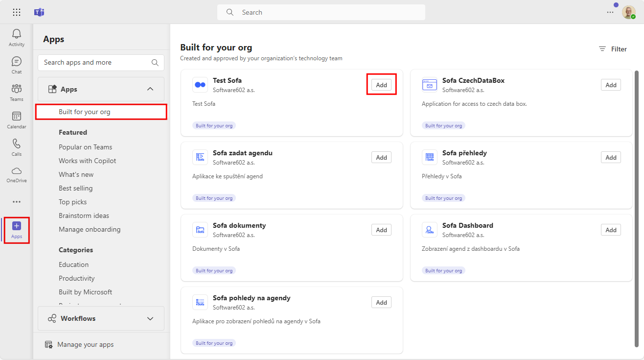644x360 pixels.
Task: Select Best selling
Action: 76,188
